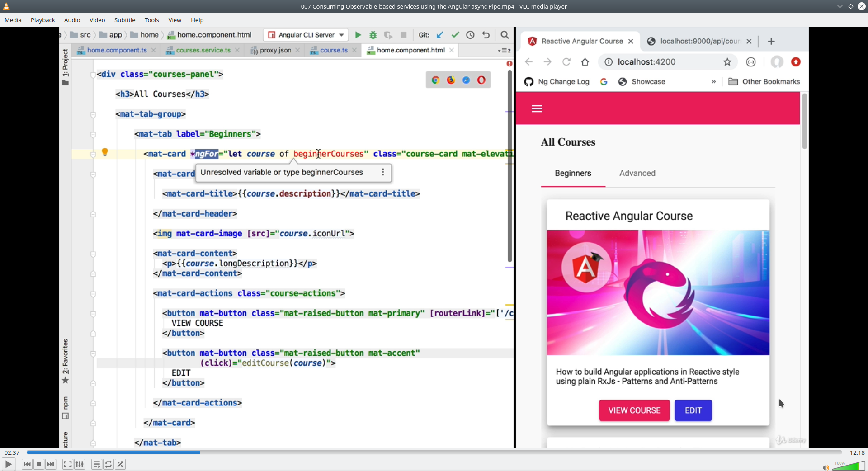Click the red error indicator in the editor
The width and height of the screenshot is (868, 471).
pos(509,64)
